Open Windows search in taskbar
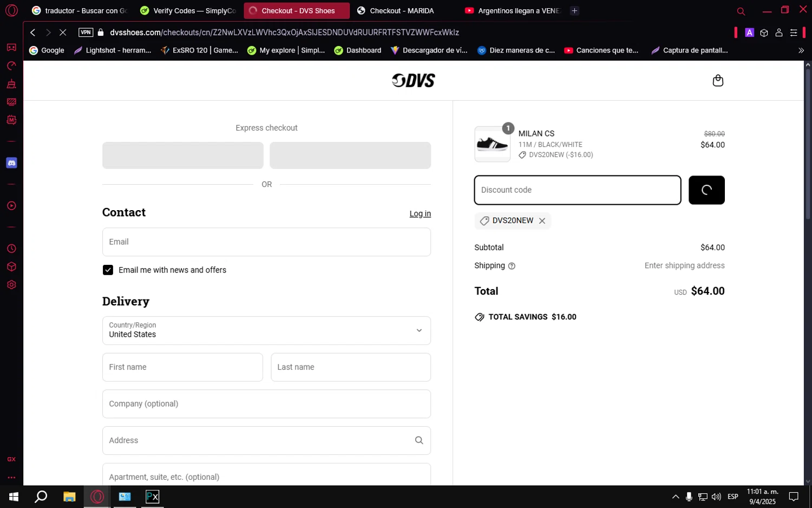This screenshot has width=812, height=508. [41, 497]
